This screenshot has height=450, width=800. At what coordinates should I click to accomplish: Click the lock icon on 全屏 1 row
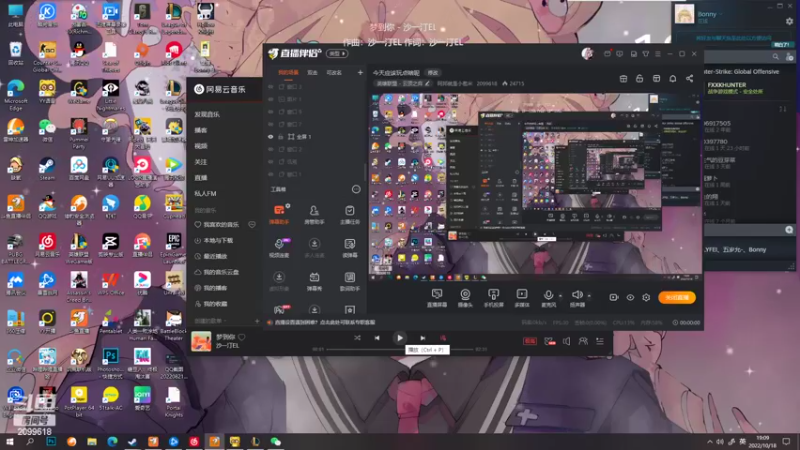tap(280, 137)
